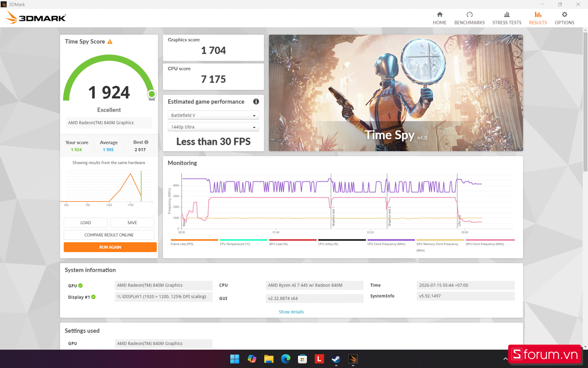Expand the Battlefield V game dropdown
This screenshot has width=588, height=368.
coord(213,115)
